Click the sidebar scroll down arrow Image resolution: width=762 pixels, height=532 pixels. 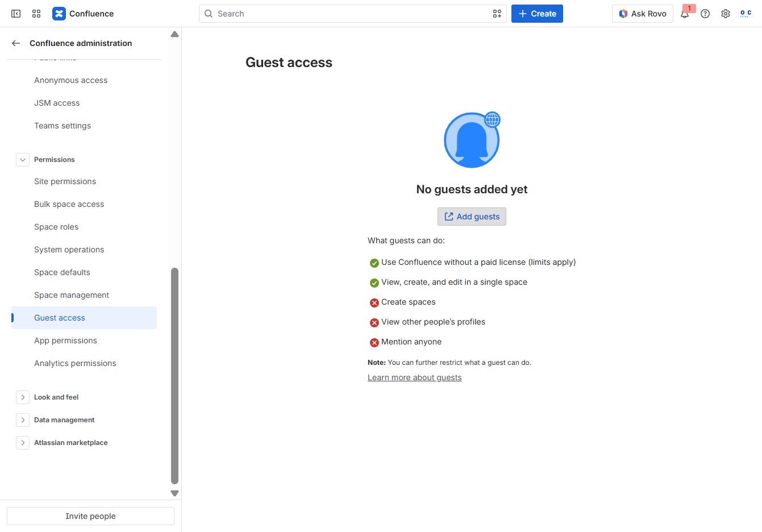tap(174, 493)
